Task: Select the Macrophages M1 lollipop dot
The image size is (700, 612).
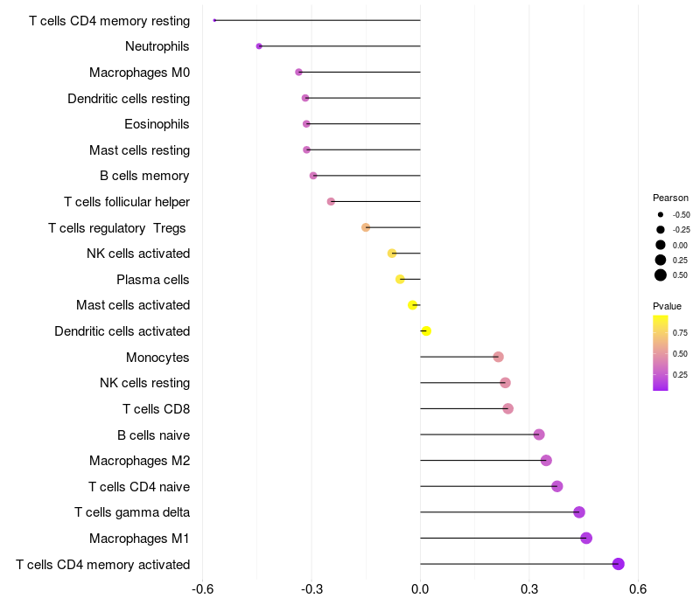Action: [586, 538]
